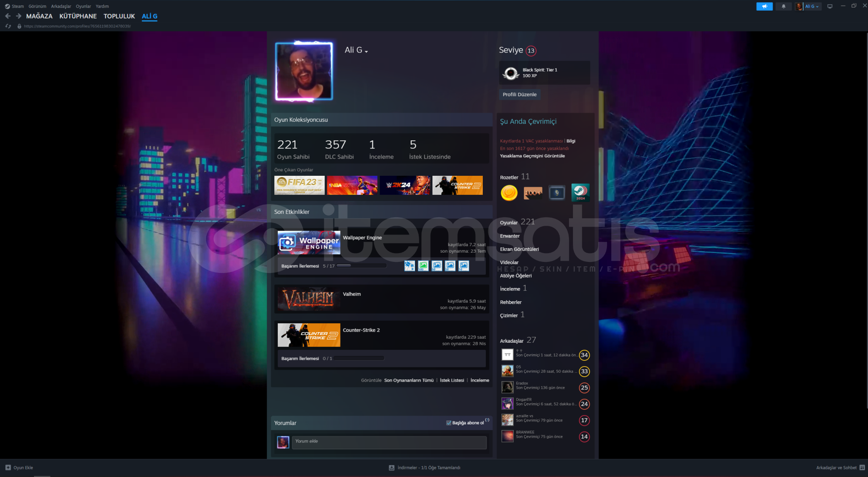
Task: Open the Oyunlar menu
Action: coord(83,6)
